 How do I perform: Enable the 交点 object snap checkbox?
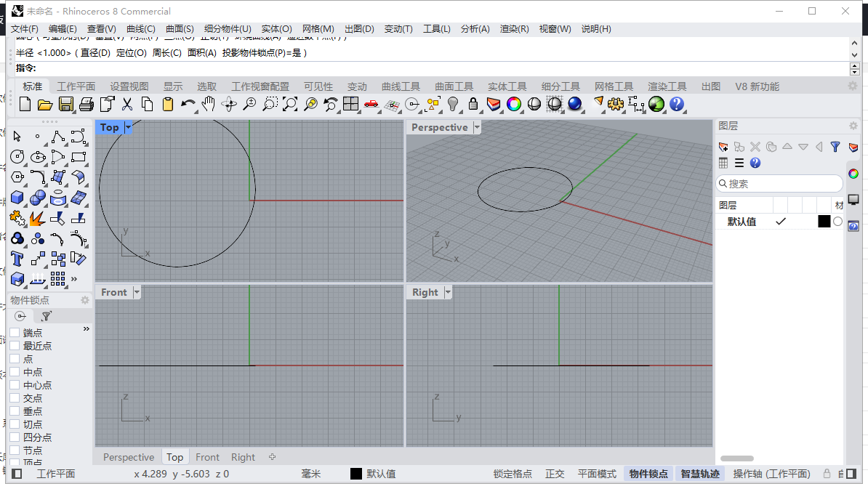[15, 398]
